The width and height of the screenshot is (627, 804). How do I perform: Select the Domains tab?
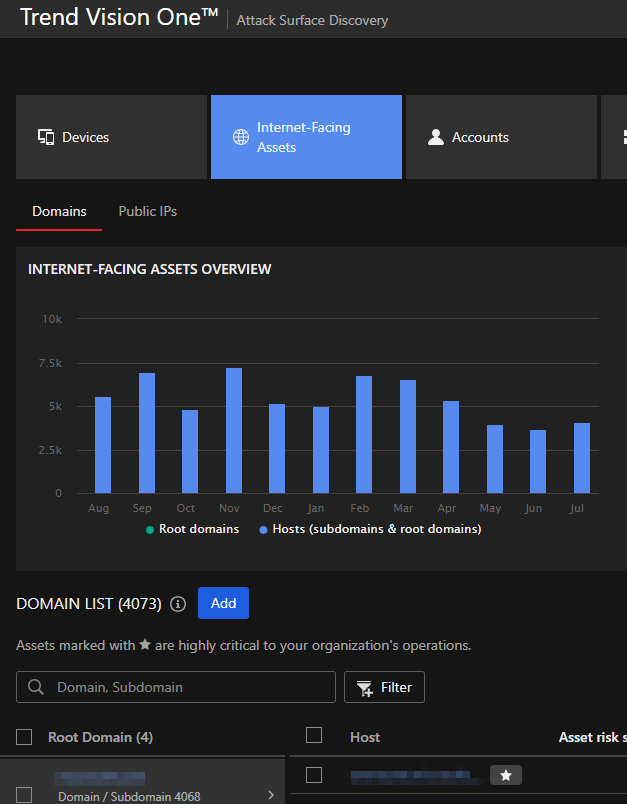point(59,211)
